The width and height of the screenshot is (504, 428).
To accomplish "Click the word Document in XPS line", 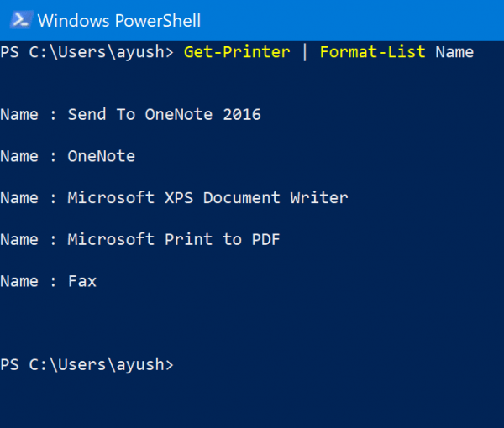I will 242,198.
